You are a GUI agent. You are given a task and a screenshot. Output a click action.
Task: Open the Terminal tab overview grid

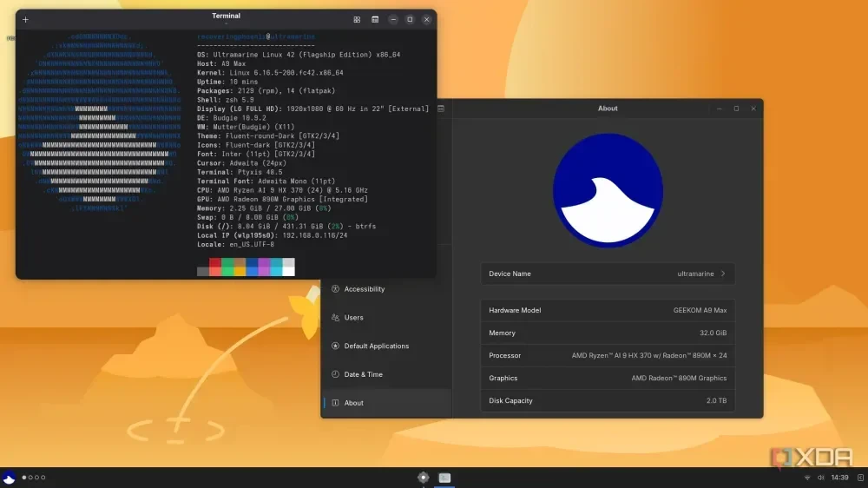[357, 20]
